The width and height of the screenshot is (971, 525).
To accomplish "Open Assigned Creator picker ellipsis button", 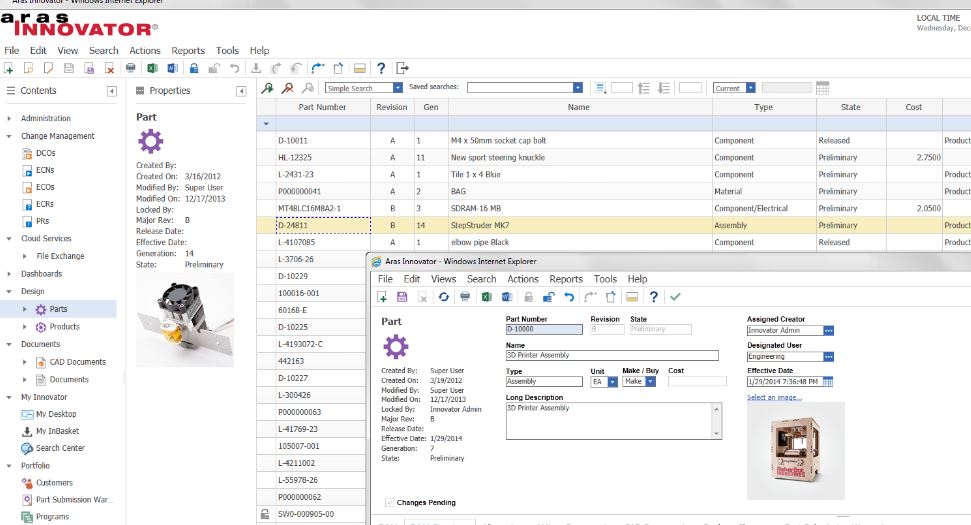I will click(x=829, y=331).
